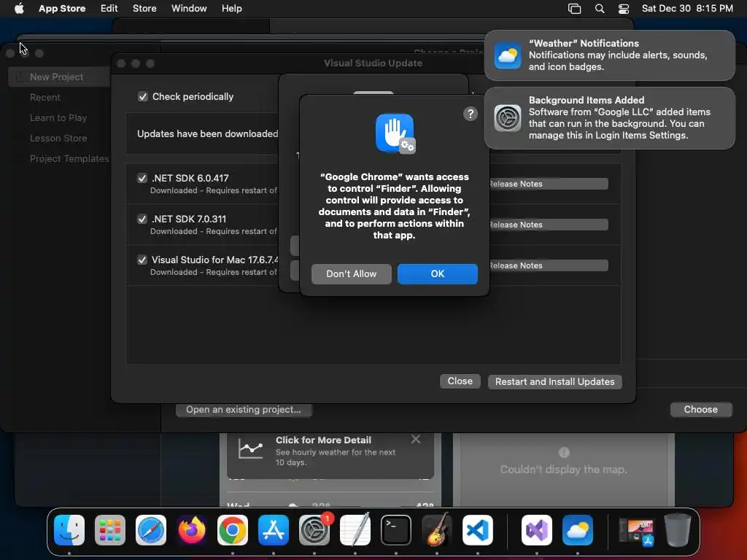
Task: Toggle the Check periodically checkbox
Action: point(143,97)
